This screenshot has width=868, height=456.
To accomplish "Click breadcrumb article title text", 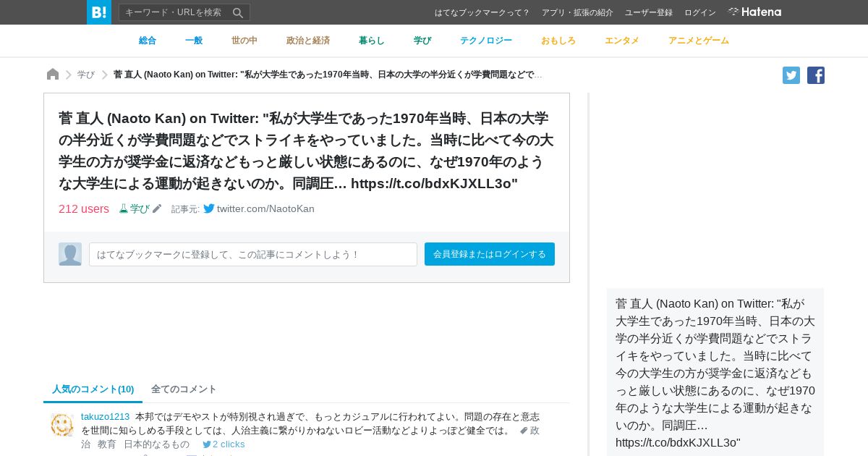I will 328,75.
